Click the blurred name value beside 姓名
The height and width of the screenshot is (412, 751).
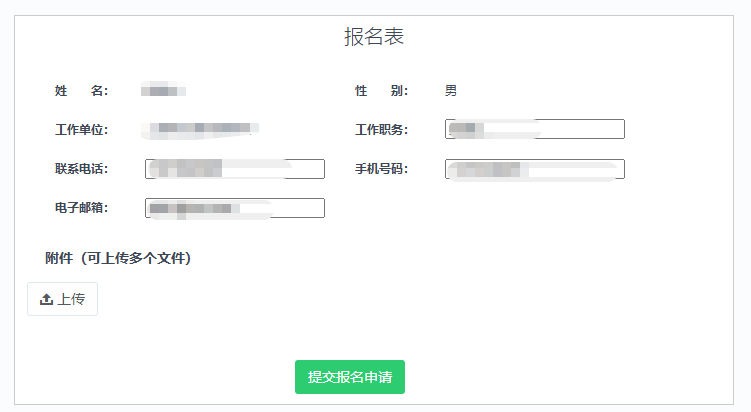pyautogui.click(x=163, y=91)
